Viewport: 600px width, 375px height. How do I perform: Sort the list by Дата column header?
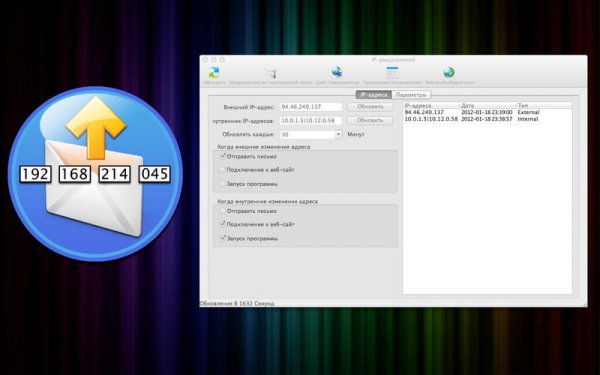pos(487,105)
